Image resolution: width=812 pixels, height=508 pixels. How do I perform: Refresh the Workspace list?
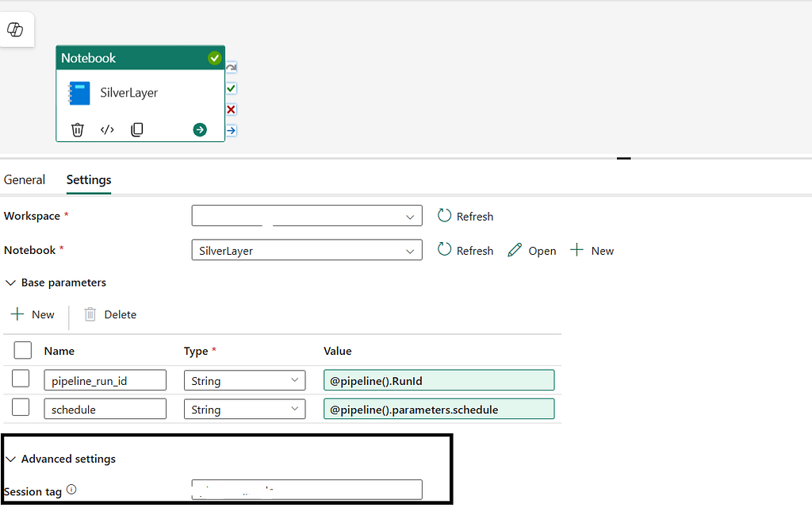[465, 216]
